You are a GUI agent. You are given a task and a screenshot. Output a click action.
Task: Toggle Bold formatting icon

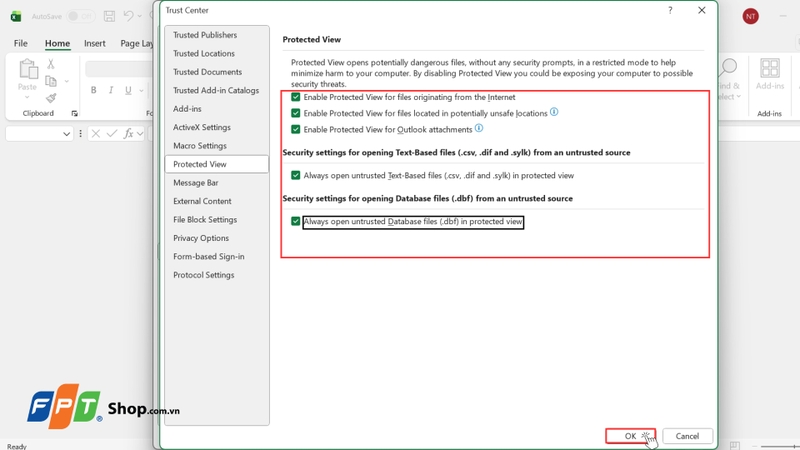coord(93,90)
